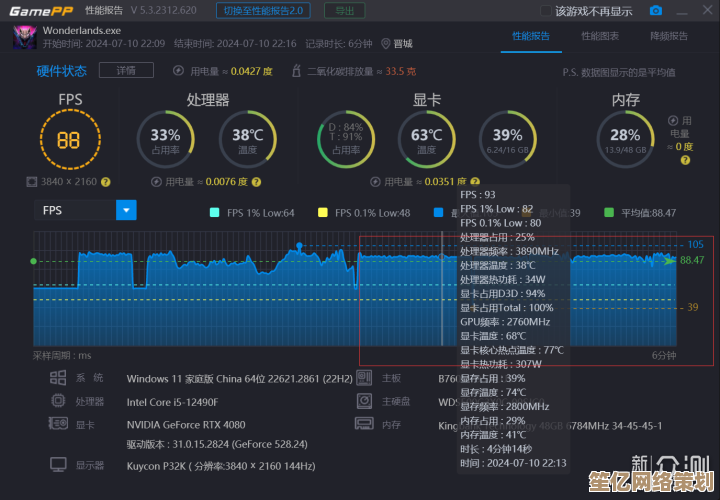
Task: Click the camera screenshot icon
Action: (x=655, y=11)
